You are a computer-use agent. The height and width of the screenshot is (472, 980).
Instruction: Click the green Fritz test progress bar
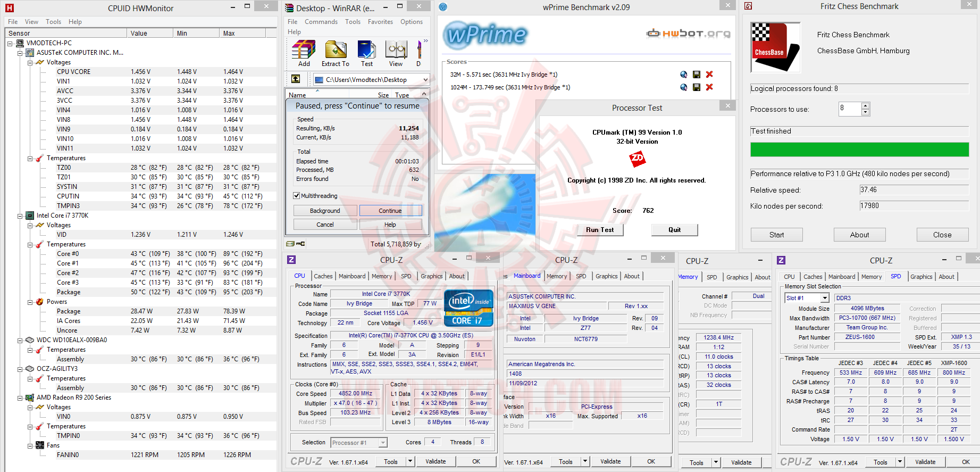(x=859, y=150)
